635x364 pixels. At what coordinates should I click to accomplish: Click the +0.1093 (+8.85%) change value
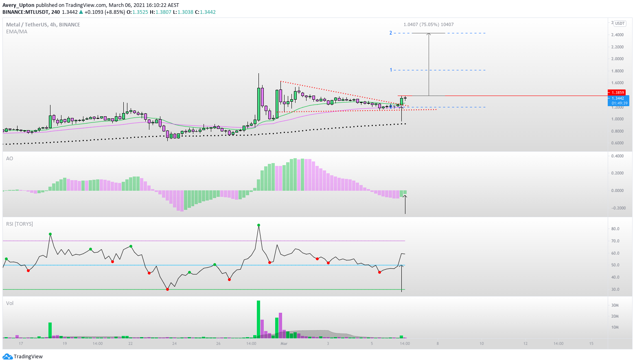click(x=105, y=12)
